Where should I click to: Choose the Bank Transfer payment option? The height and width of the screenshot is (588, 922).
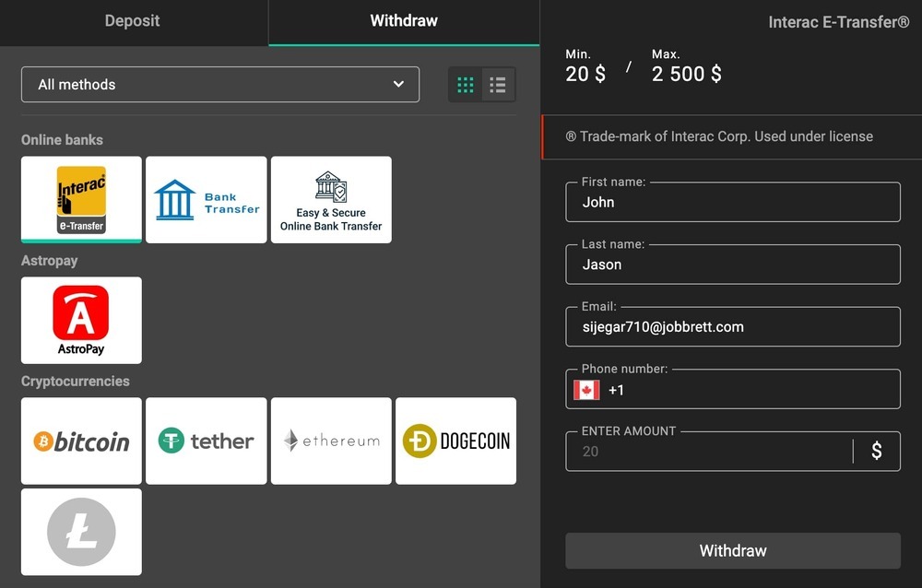206,199
